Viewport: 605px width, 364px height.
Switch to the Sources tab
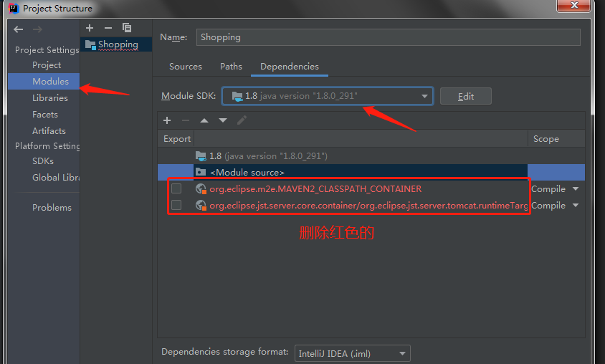[186, 67]
